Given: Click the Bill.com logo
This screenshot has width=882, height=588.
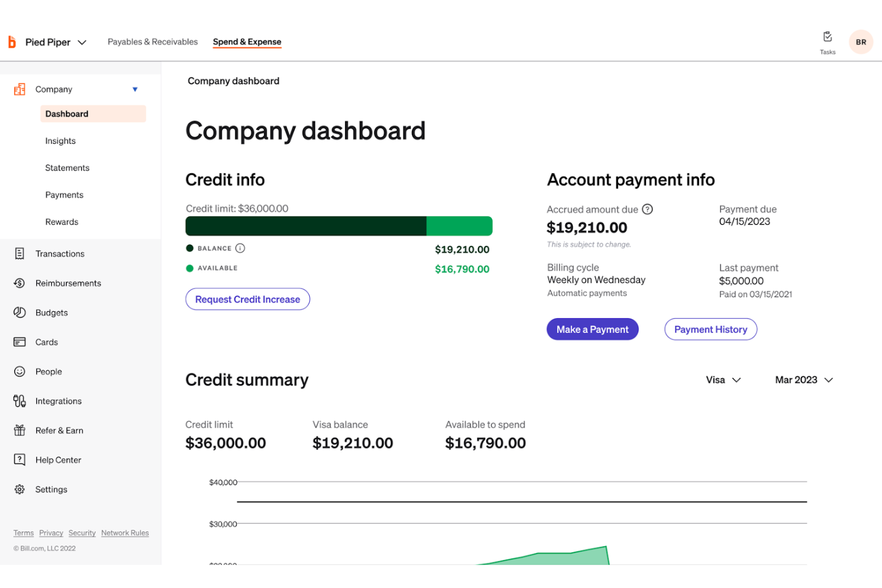Looking at the screenshot, I should [12, 42].
